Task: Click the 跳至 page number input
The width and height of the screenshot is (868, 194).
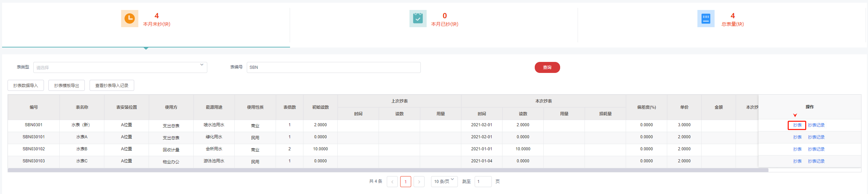Action: [483, 182]
